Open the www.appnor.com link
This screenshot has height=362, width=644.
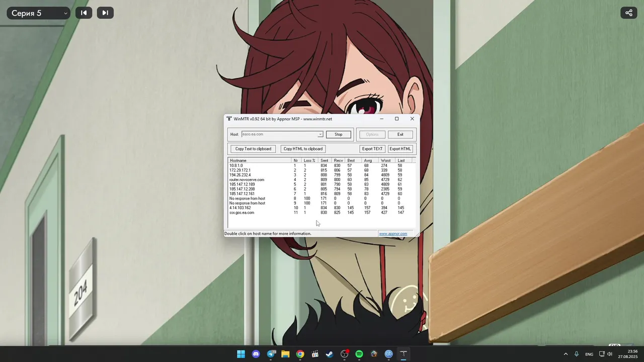click(x=393, y=234)
